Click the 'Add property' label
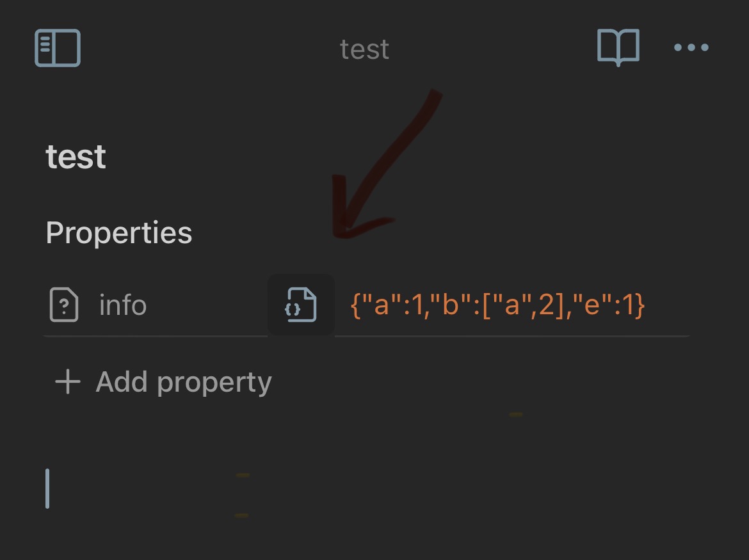 [184, 382]
